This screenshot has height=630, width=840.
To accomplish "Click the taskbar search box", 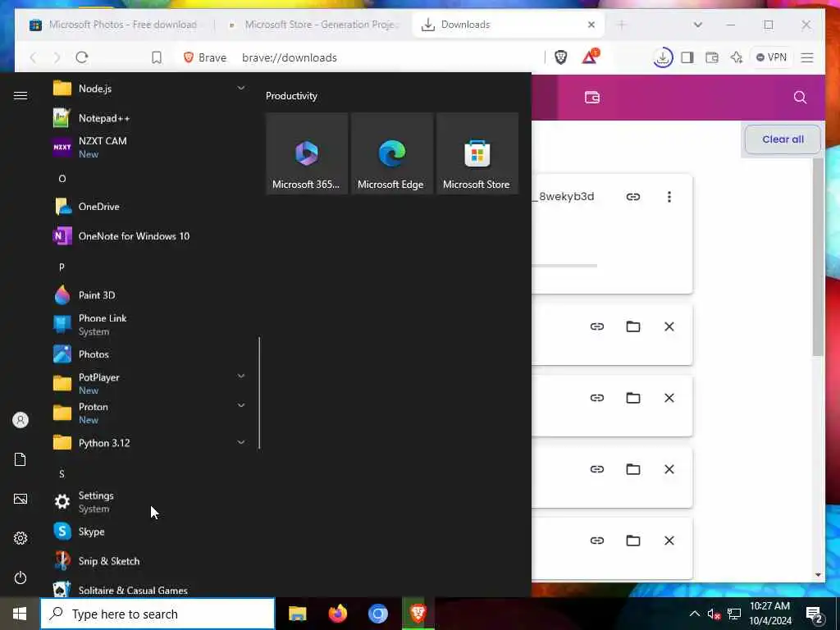I will click(157, 614).
